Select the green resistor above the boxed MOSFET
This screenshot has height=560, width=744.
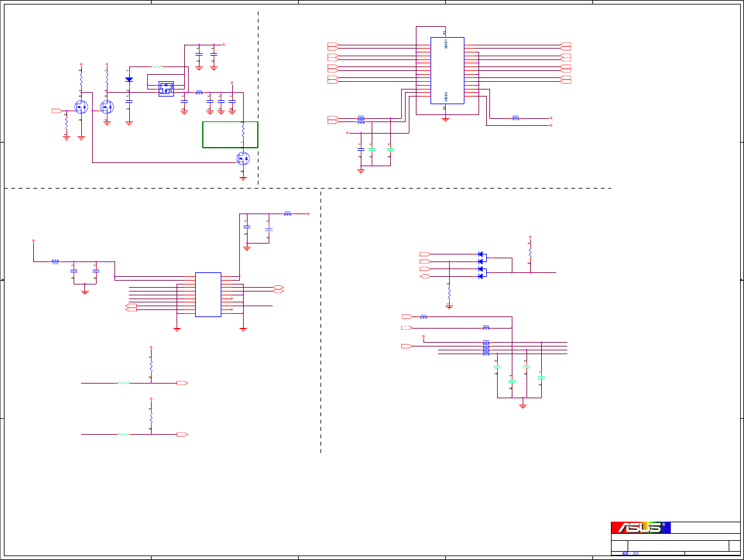[x=157, y=67]
